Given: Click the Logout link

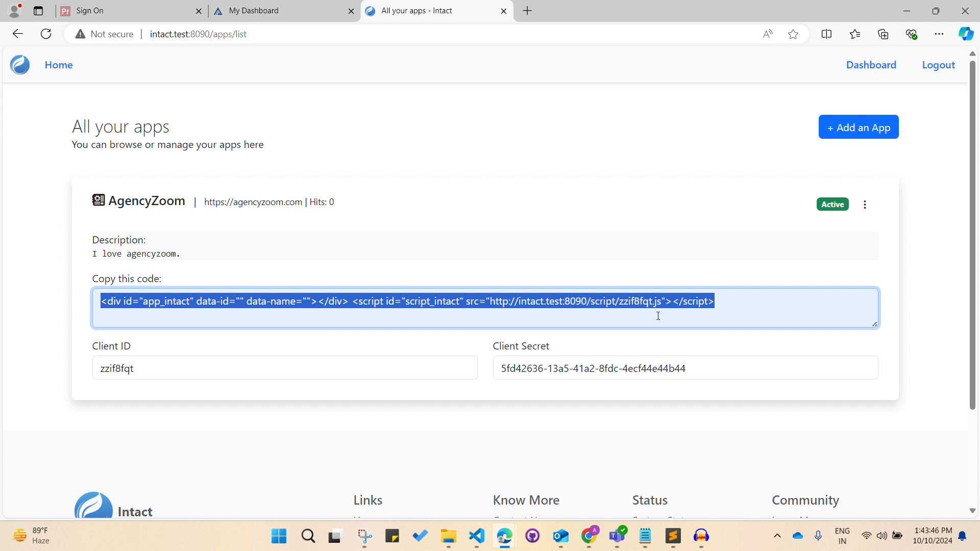Looking at the screenshot, I should [x=939, y=65].
